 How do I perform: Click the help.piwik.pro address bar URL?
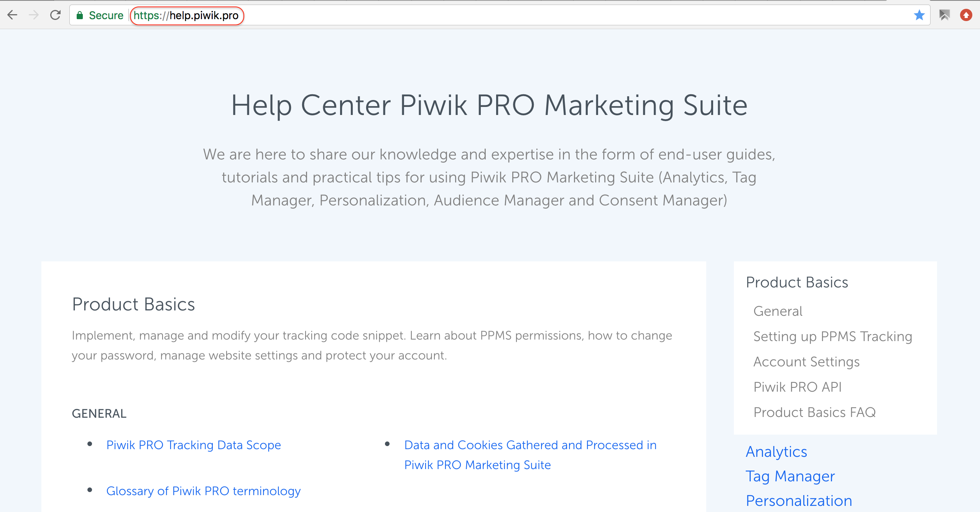point(186,16)
